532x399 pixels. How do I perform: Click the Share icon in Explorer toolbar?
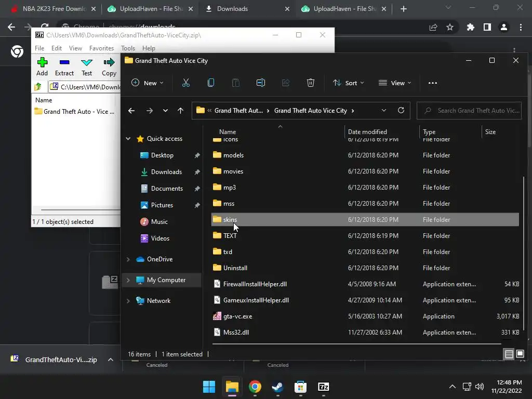pyautogui.click(x=286, y=83)
